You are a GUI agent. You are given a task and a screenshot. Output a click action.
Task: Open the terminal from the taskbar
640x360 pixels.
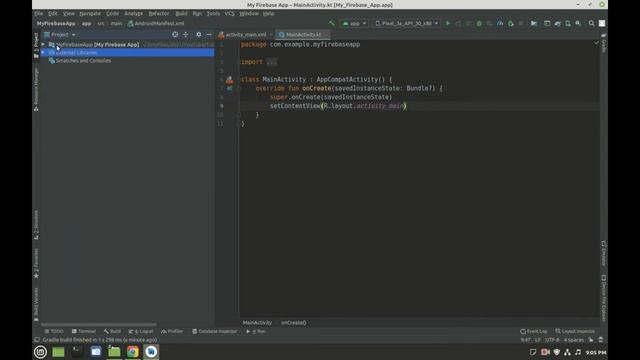coord(77,351)
